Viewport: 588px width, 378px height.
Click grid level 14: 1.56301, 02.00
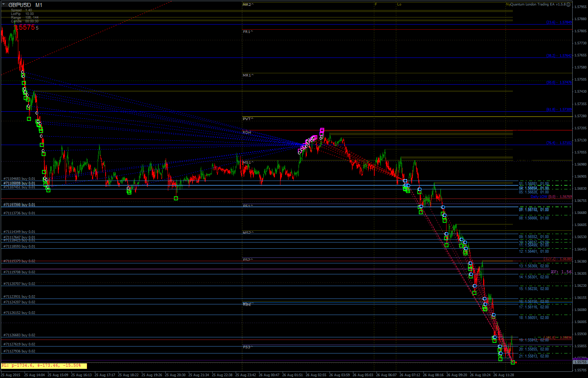[534, 277]
